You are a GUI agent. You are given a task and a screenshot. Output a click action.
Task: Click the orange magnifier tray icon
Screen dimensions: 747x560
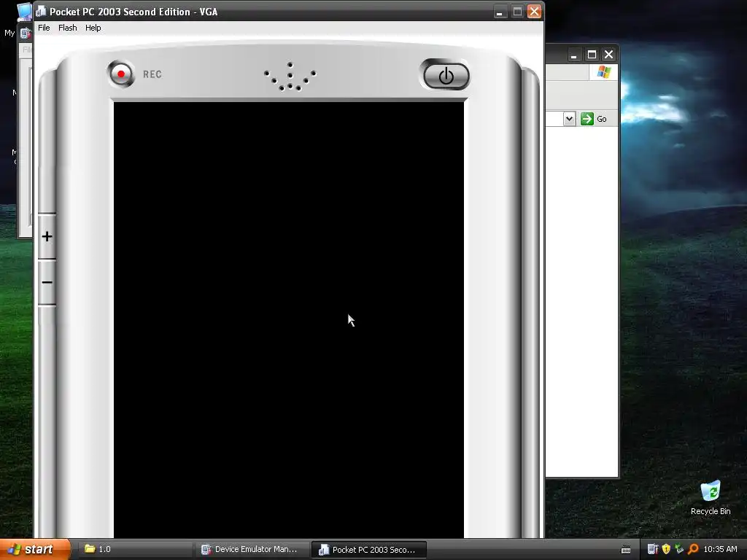click(693, 549)
